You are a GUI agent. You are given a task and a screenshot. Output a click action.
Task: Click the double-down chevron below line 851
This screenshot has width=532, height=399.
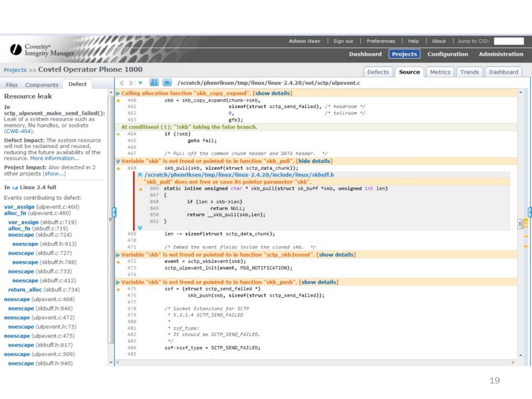[140, 228]
